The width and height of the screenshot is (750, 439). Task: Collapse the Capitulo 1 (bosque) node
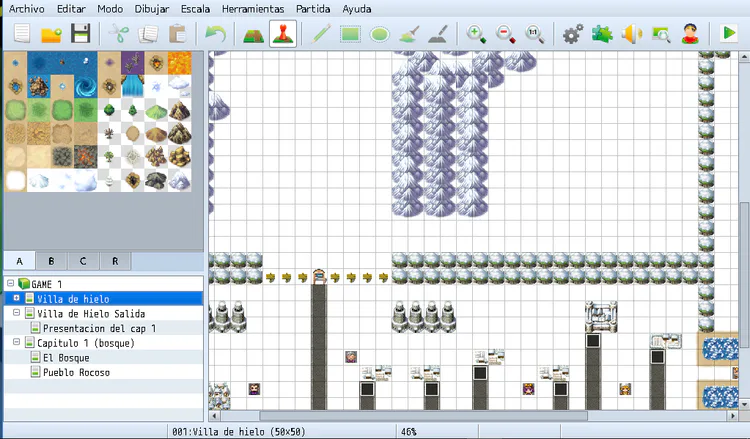pyautogui.click(x=16, y=342)
